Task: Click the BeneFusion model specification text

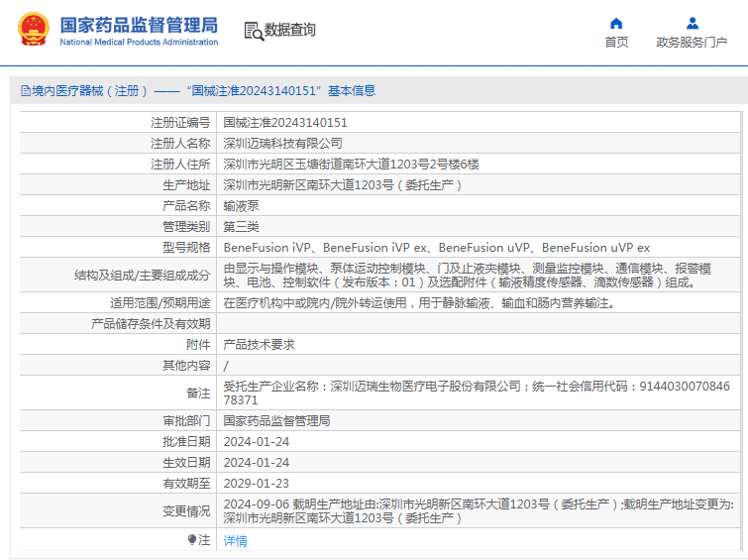Action: coord(436,247)
